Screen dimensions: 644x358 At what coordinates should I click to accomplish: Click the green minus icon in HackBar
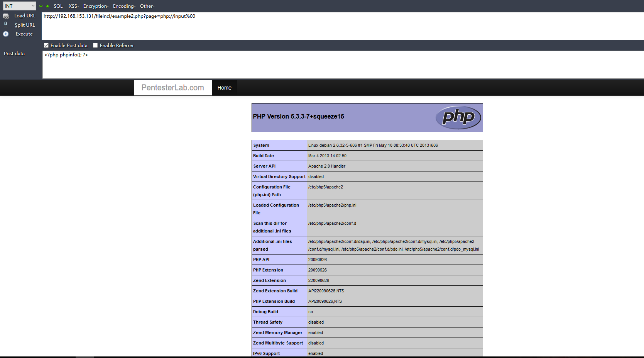coord(41,6)
